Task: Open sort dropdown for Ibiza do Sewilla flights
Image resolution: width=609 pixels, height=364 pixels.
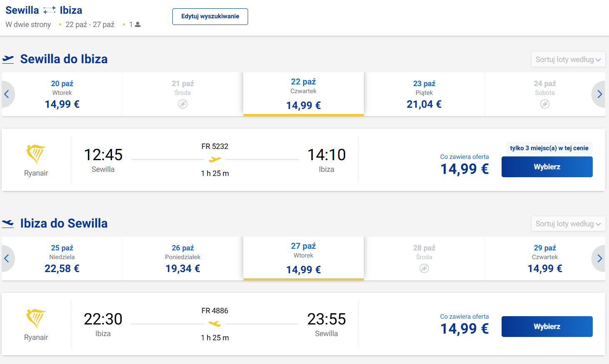Action: (x=568, y=224)
